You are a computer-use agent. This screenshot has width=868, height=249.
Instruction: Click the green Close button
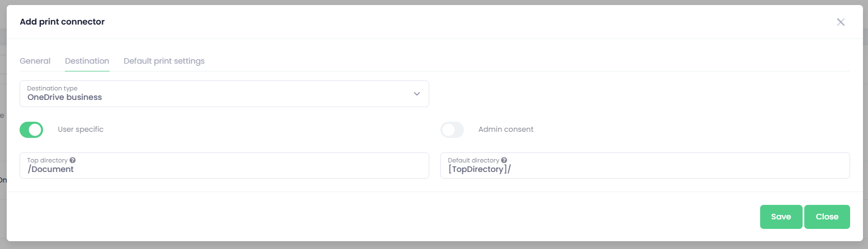[827, 217]
